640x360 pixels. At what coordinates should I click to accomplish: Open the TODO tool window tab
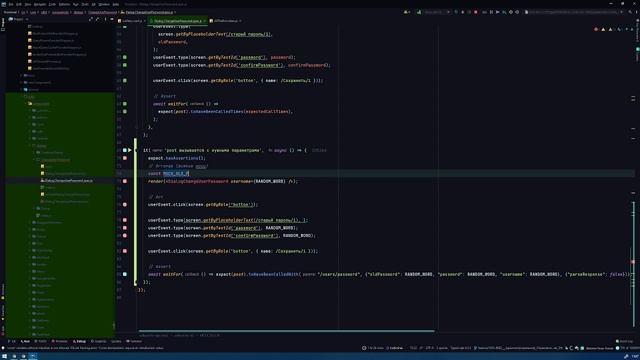coord(40,341)
